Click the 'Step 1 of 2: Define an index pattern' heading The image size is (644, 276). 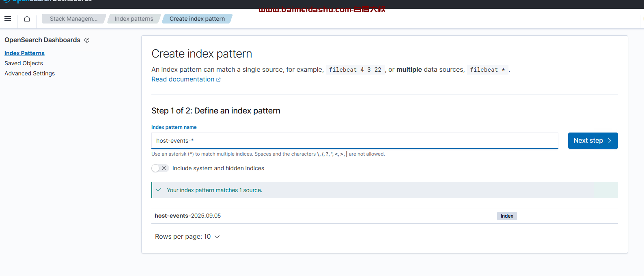coord(216,111)
